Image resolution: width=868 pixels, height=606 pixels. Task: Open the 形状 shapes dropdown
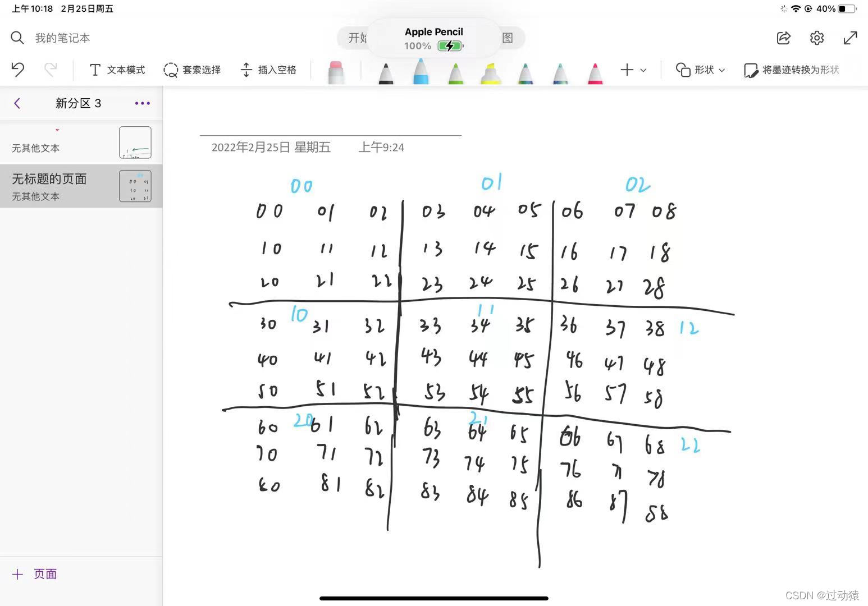click(x=700, y=70)
